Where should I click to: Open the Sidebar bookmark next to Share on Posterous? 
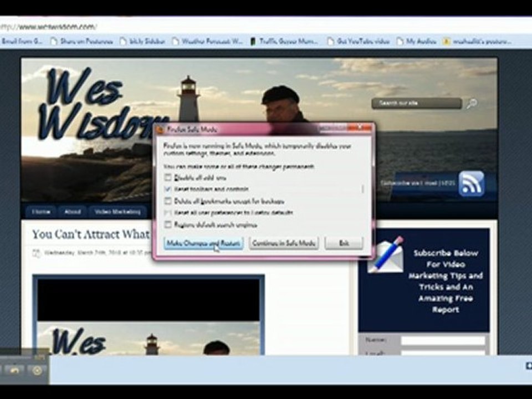tap(142, 42)
